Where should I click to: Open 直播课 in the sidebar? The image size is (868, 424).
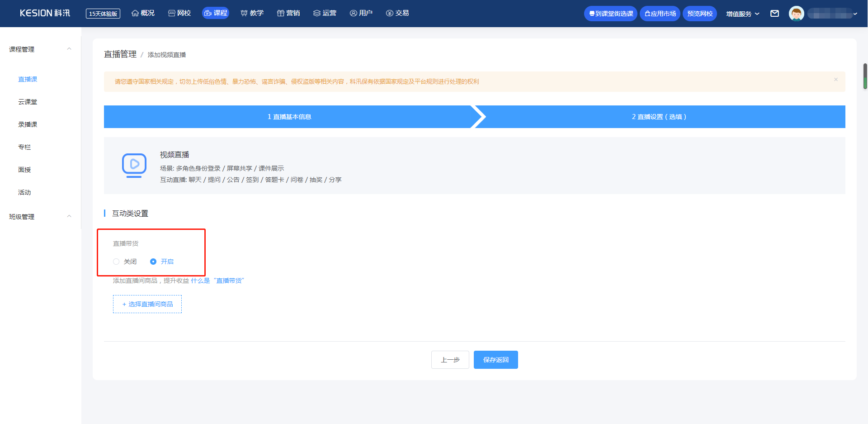coord(28,79)
